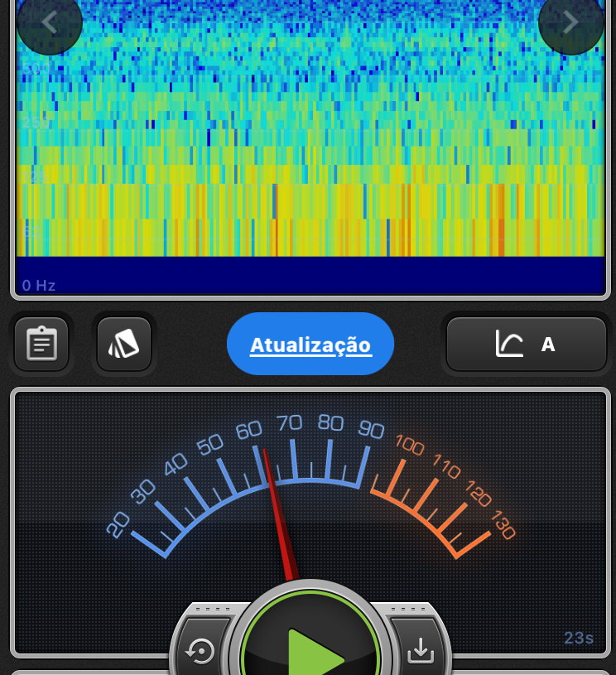Screen dimensions: 616x675
Task: Tap the 0 Hz axis label
Action: tap(39, 286)
